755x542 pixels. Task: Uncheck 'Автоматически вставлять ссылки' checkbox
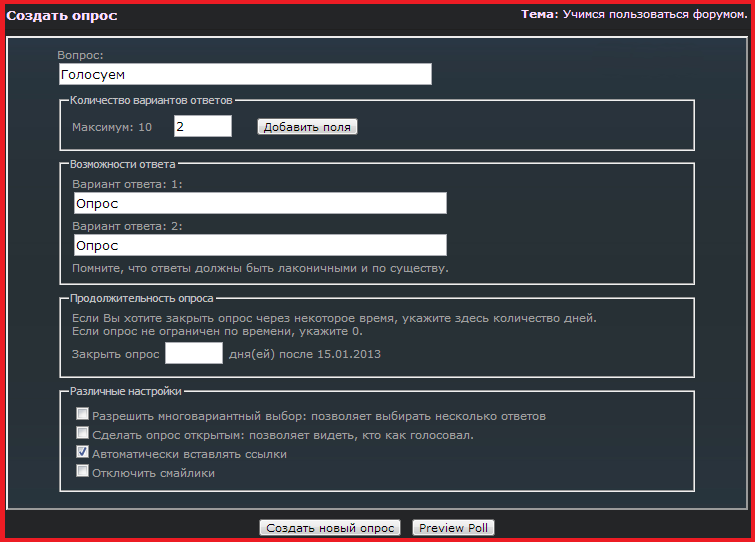pyautogui.click(x=82, y=452)
